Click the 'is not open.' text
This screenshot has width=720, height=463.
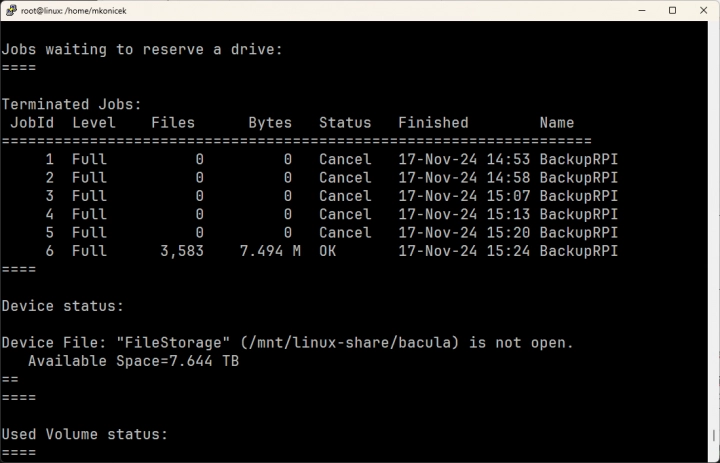point(521,343)
